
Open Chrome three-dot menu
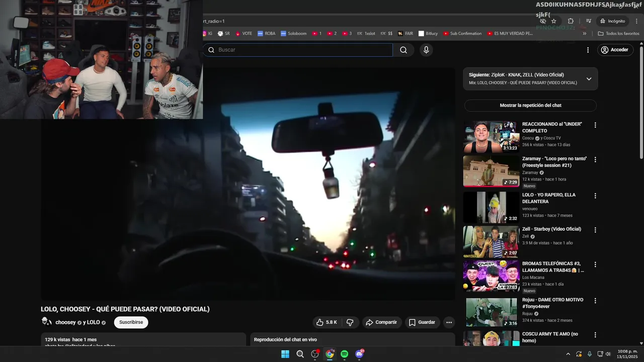click(636, 21)
